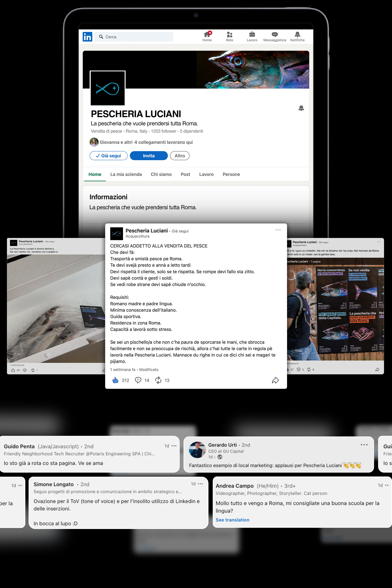Open the Home navigation icon
Screen dimensions: 392x588
(207, 37)
